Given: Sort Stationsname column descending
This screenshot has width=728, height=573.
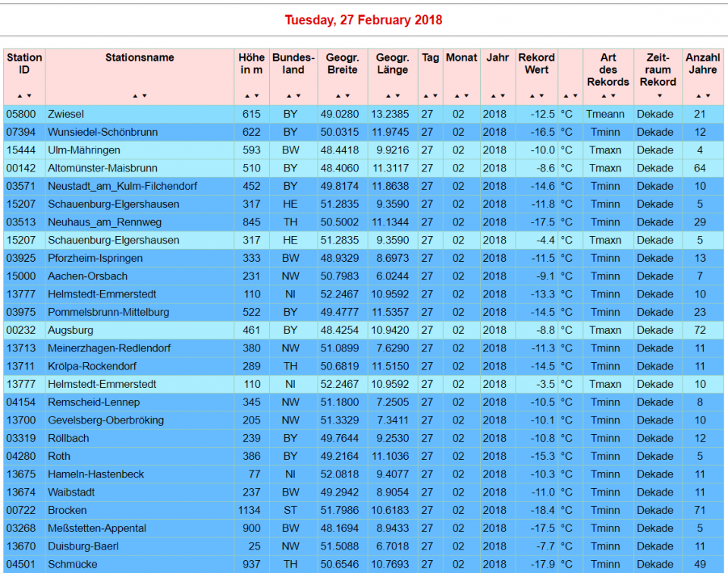Looking at the screenshot, I should 144,96.
